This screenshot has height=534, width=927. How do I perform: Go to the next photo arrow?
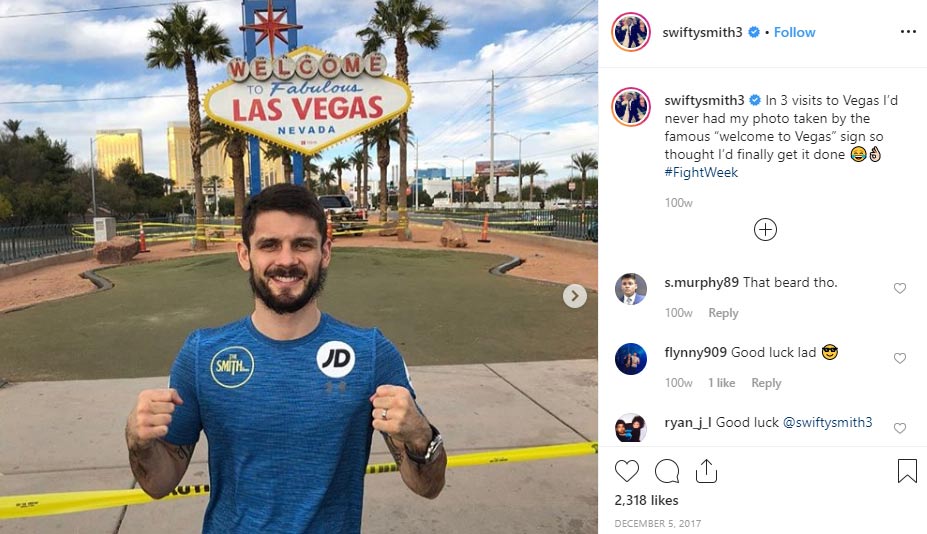pyautogui.click(x=575, y=296)
